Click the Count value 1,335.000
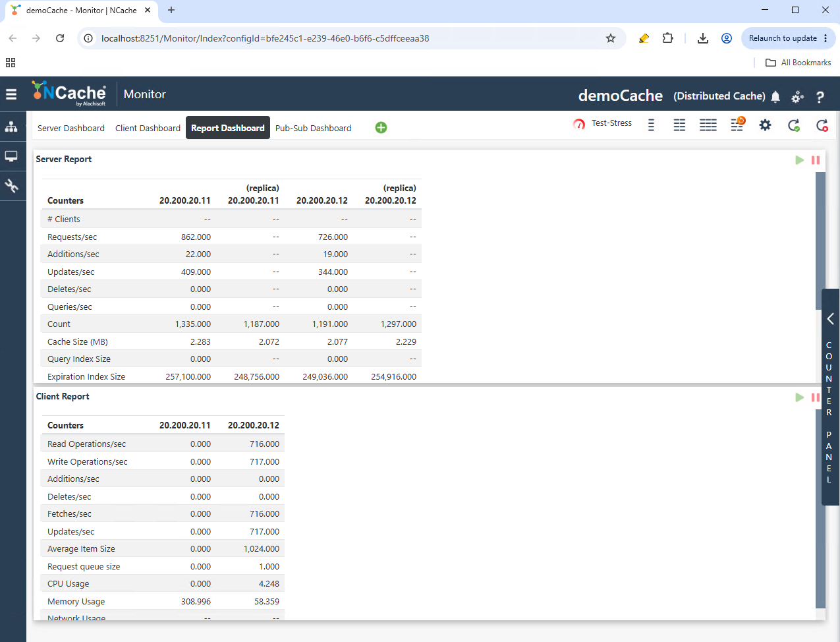The height and width of the screenshot is (642, 840). (x=193, y=324)
